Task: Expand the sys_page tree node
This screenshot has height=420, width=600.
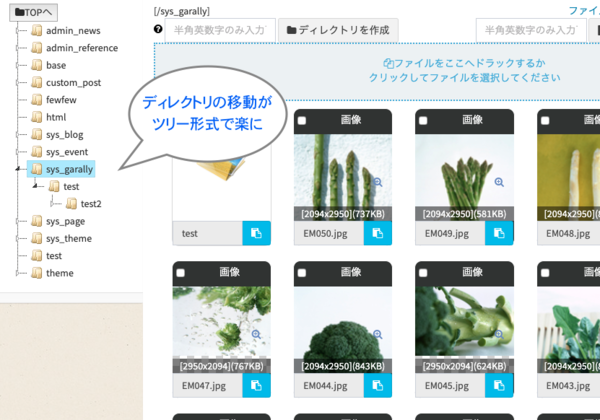Action: coord(17,221)
